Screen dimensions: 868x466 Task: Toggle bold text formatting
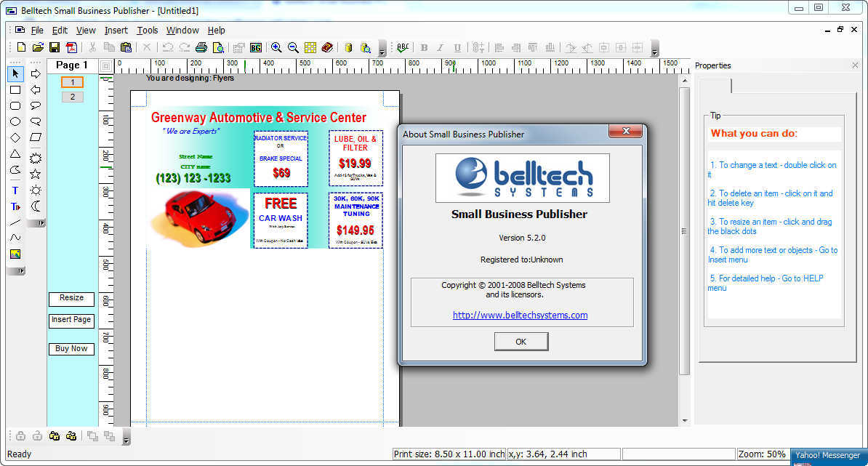[423, 48]
